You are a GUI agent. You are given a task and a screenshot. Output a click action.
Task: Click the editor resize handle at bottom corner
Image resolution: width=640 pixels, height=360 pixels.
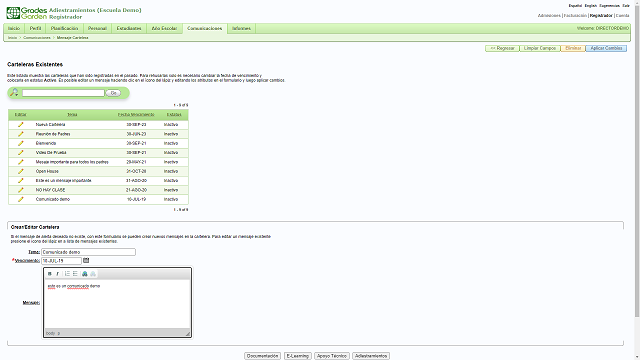tap(188, 333)
